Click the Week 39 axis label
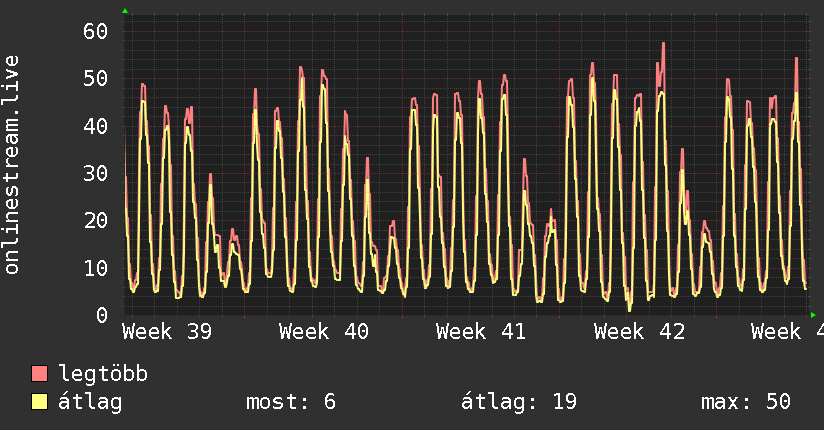 click(x=167, y=332)
